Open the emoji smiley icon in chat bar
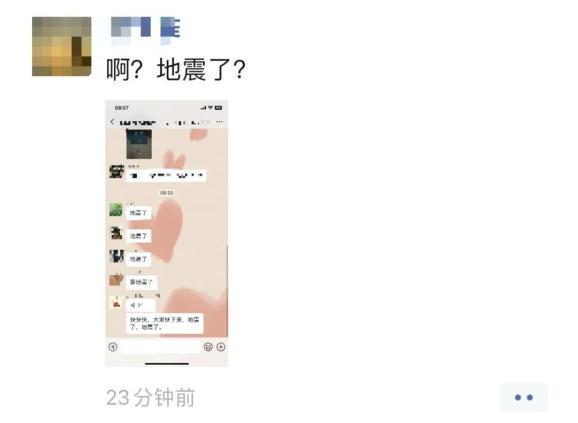The height and width of the screenshot is (423, 578). (208, 347)
